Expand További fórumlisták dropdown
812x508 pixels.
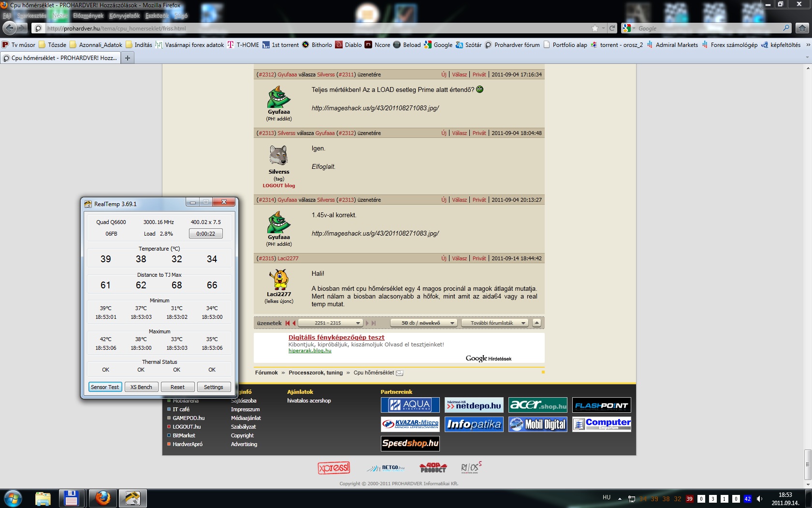494,323
